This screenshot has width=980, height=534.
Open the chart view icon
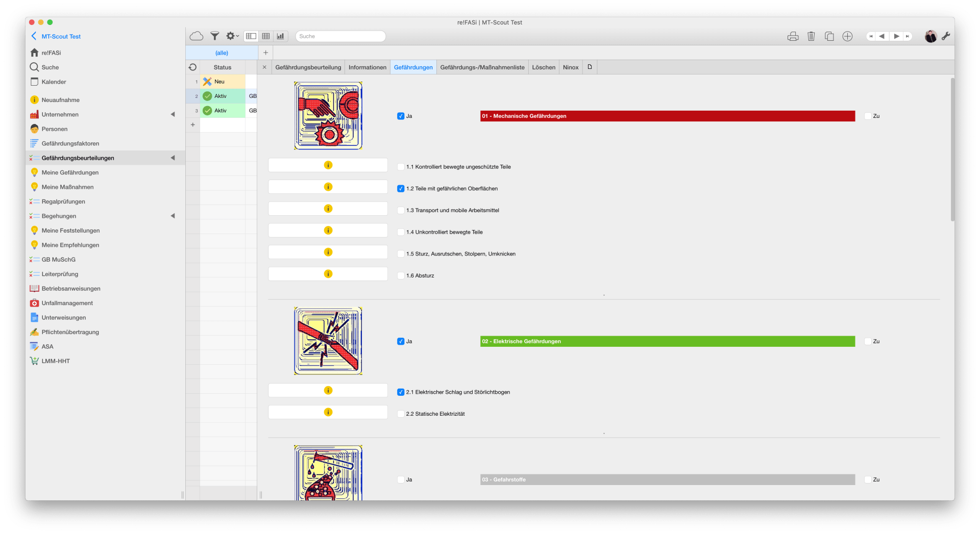tap(280, 36)
